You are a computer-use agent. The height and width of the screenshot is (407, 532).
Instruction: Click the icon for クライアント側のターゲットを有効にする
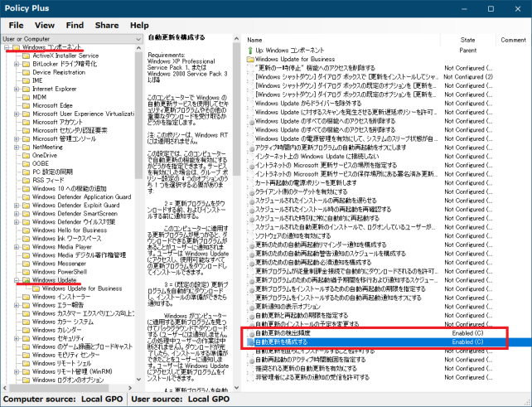(x=251, y=192)
